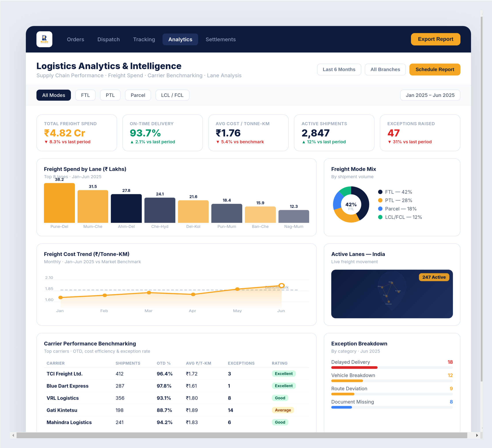The height and width of the screenshot is (448, 492).
Task: Click the Schedule Report button
Action: click(x=435, y=69)
